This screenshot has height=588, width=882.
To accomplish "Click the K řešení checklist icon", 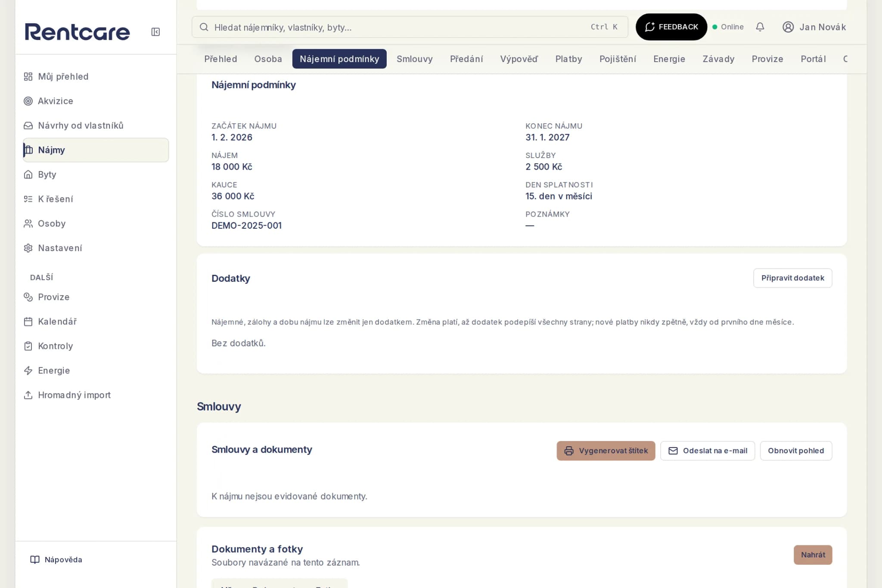I will point(28,199).
